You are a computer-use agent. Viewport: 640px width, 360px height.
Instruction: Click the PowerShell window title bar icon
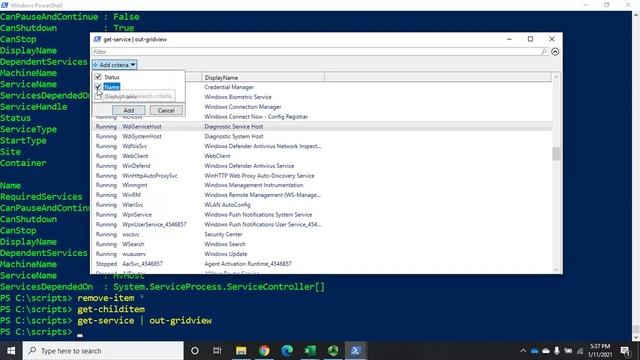coord(4,5)
